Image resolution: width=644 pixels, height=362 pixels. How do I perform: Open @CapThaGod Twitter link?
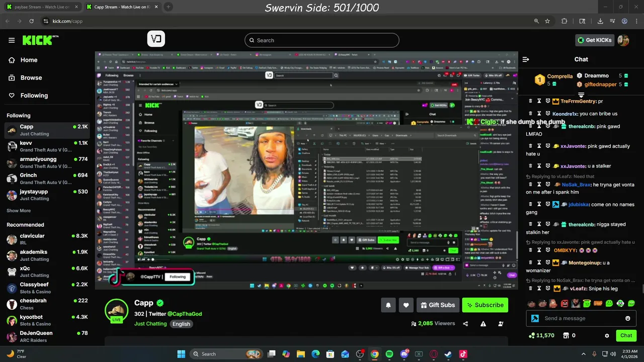[185, 314]
